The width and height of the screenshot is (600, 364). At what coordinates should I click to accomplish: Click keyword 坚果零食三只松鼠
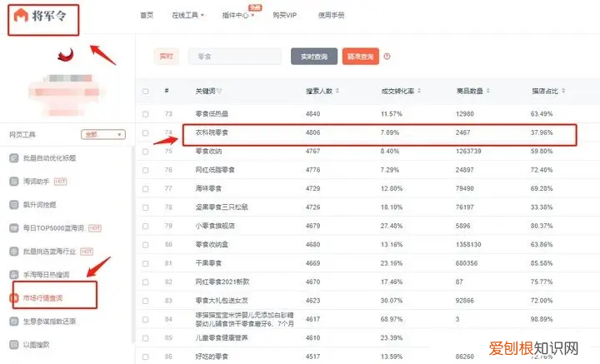tap(222, 207)
